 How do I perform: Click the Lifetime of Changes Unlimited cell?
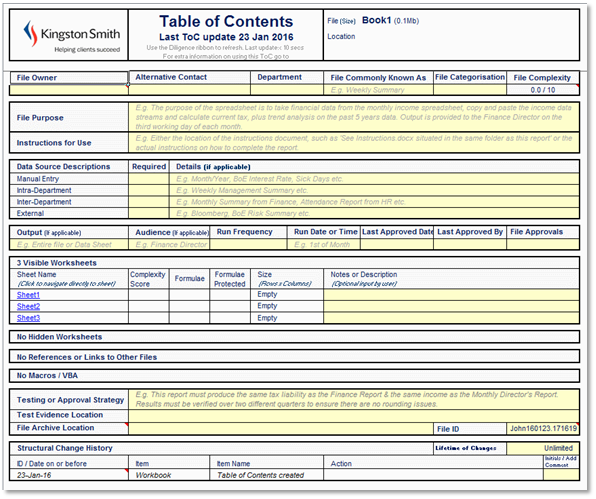coord(543,448)
